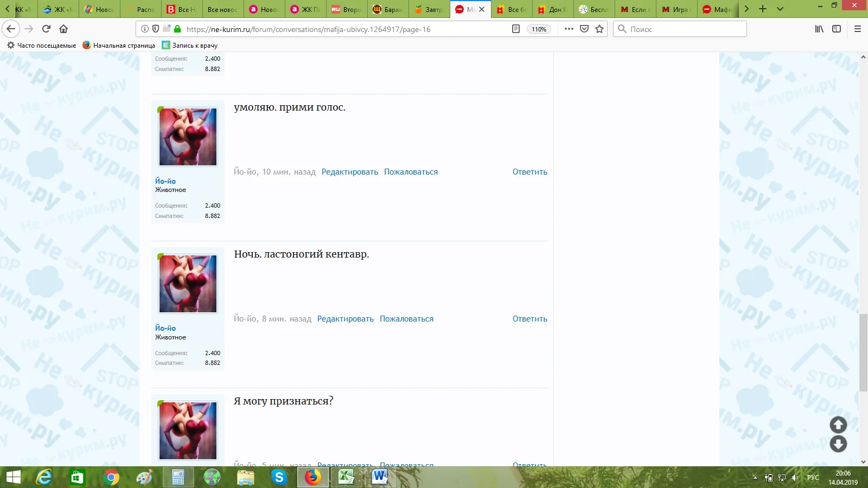Open the page actions three-dots menu

(x=569, y=29)
